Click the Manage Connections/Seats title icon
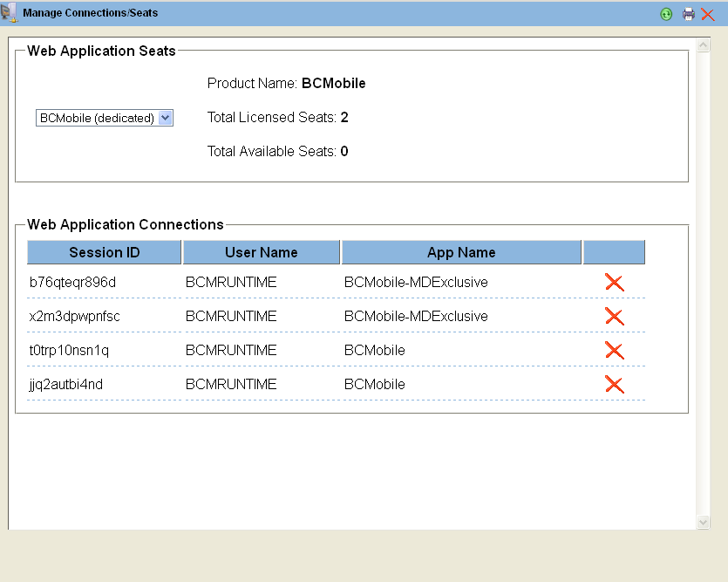Viewport: 728px width, 582px height. 10,13
